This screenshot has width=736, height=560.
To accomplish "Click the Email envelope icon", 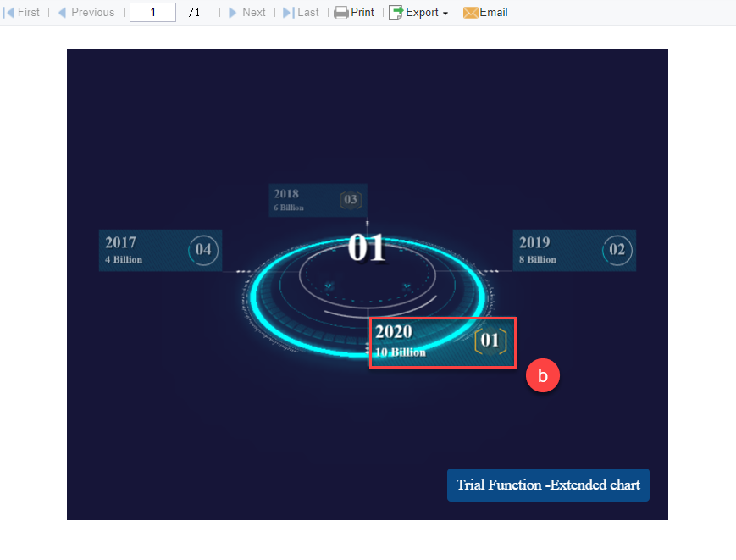I will coord(470,13).
